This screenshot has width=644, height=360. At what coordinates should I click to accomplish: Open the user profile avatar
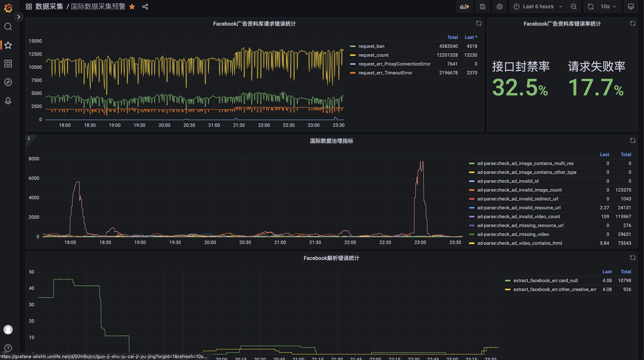[8, 330]
